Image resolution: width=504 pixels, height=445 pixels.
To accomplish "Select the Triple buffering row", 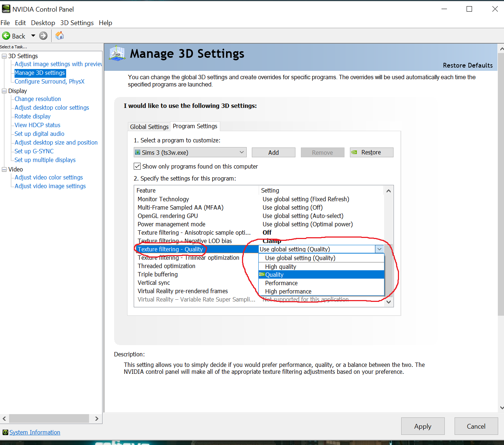I will 197,274.
